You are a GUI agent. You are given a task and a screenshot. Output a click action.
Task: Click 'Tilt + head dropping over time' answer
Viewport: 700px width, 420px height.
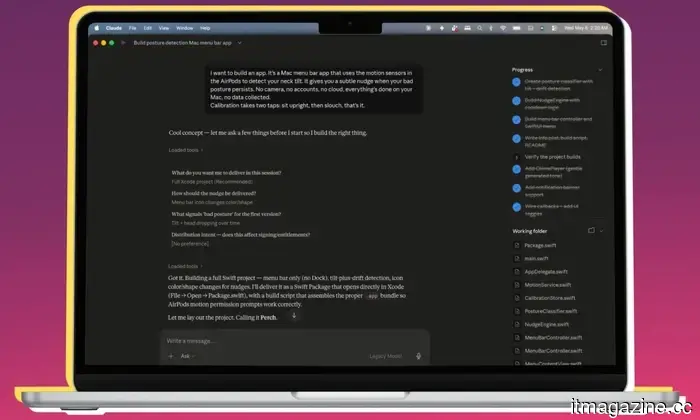(x=206, y=223)
